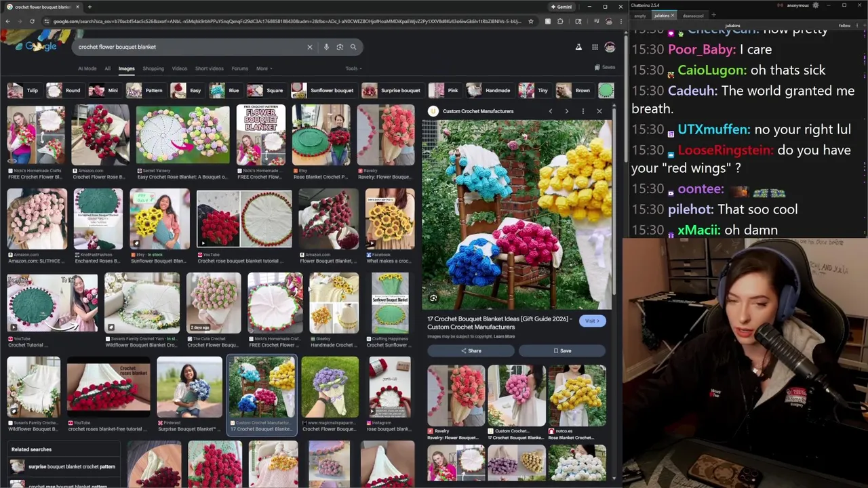The width and height of the screenshot is (868, 488).
Task: Filter images by Blue chip
Action: 225,90
